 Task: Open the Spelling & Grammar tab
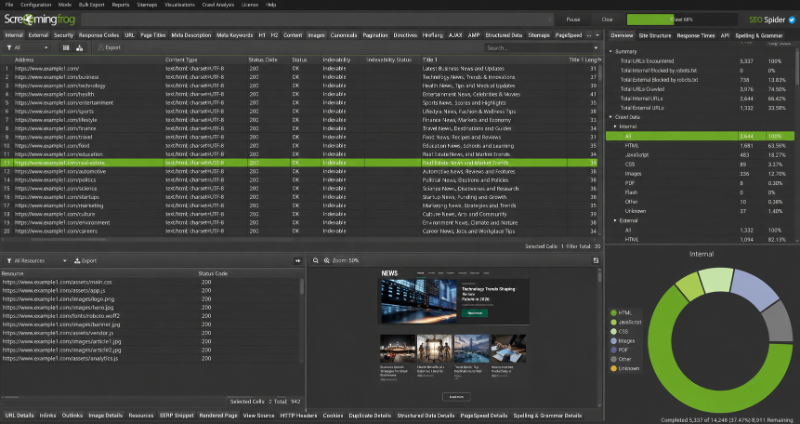(759, 36)
